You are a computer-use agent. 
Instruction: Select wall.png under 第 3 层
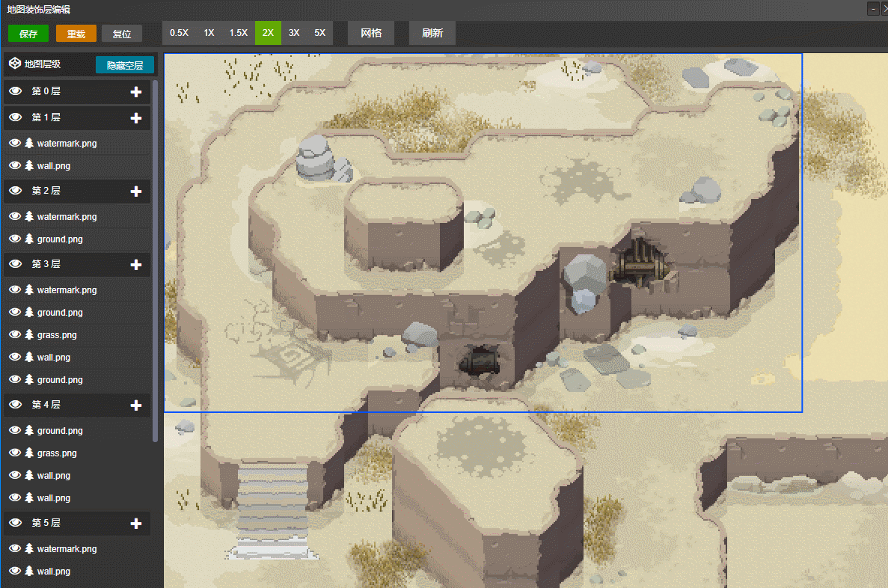[77, 357]
